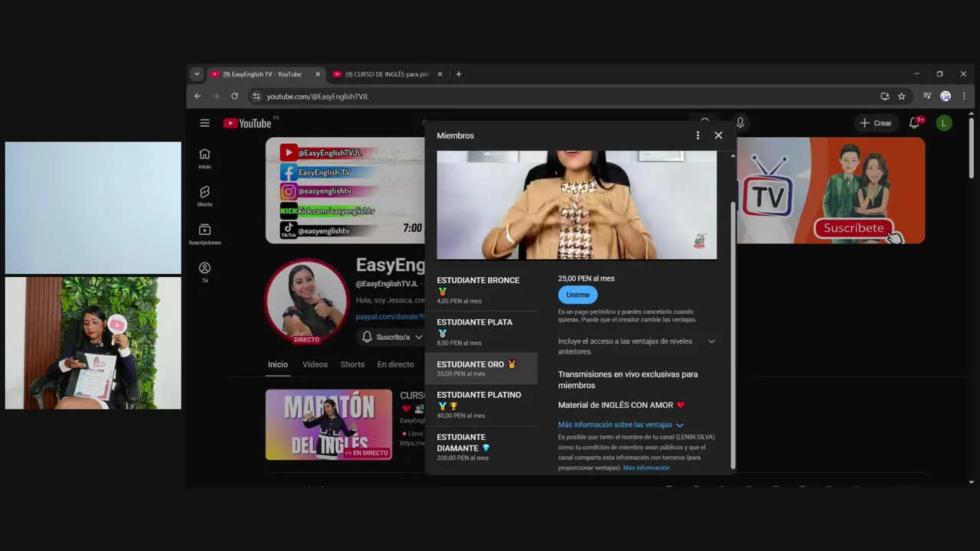This screenshot has width=980, height=551.
Task: Open Shorts in the sidebar
Action: 204,196
